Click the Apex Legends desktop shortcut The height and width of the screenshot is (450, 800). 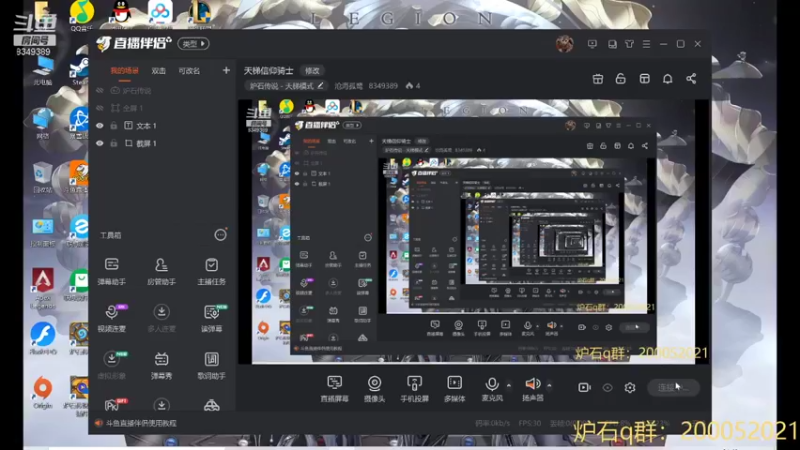(x=43, y=288)
